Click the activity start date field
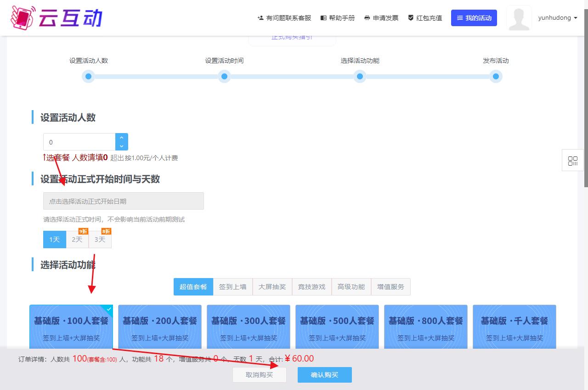This screenshot has height=390, width=588. click(x=123, y=201)
